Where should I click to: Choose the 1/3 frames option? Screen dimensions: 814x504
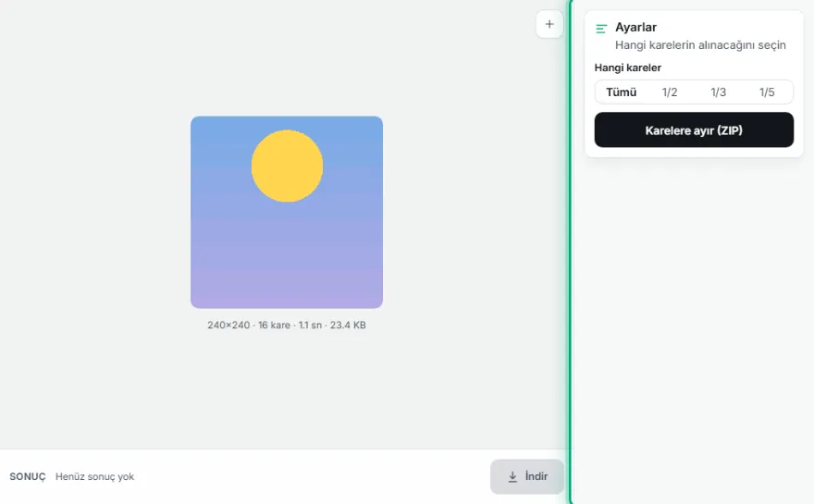tap(718, 92)
